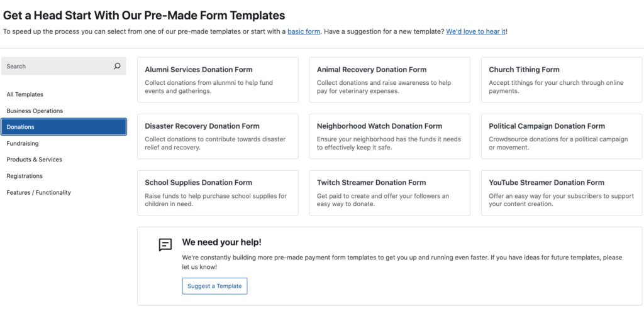
Task: Click the speech bubble feedback icon
Action: click(165, 245)
